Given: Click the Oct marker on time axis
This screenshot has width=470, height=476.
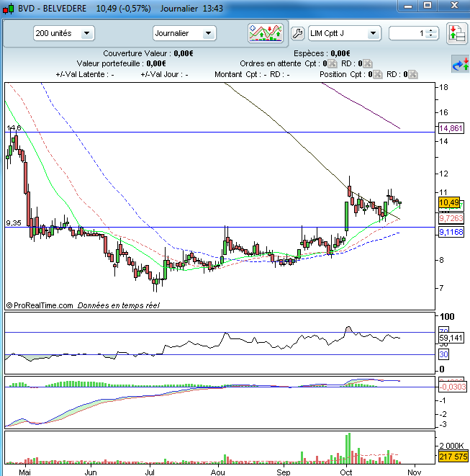Looking at the screenshot, I should click(x=346, y=472).
